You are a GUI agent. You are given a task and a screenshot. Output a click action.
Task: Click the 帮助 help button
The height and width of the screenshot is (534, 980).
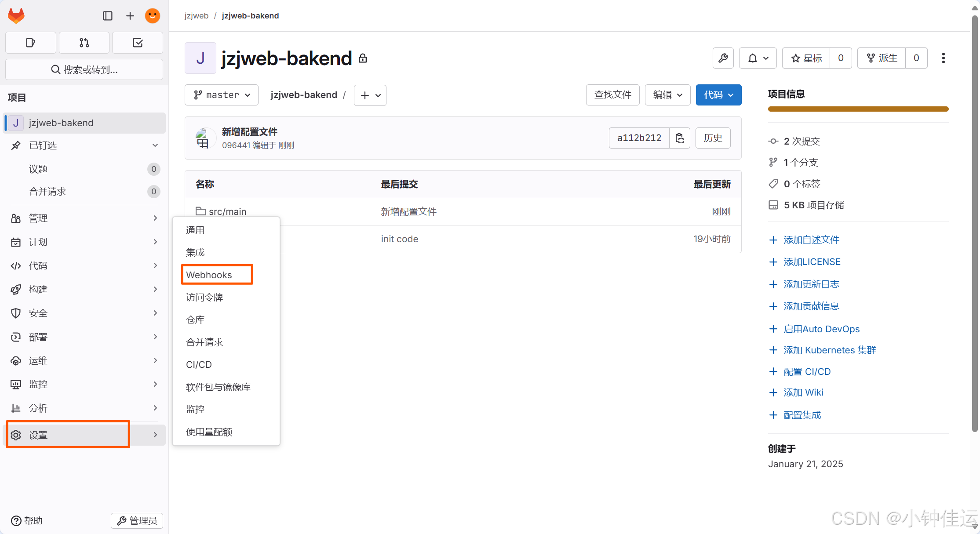coord(27,520)
